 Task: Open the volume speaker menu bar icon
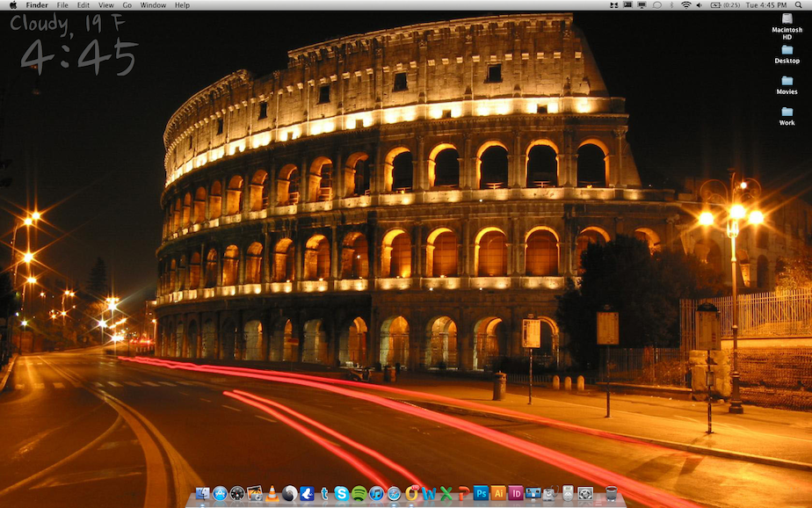click(x=700, y=5)
